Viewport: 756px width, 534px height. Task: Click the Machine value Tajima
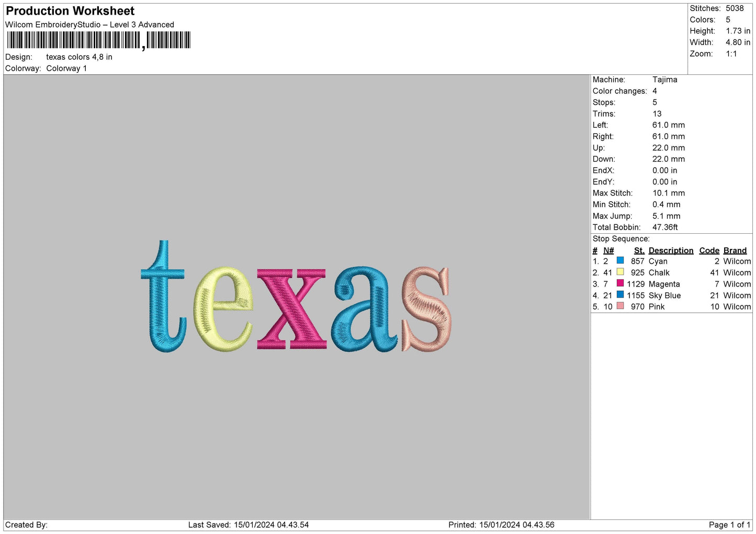point(664,79)
